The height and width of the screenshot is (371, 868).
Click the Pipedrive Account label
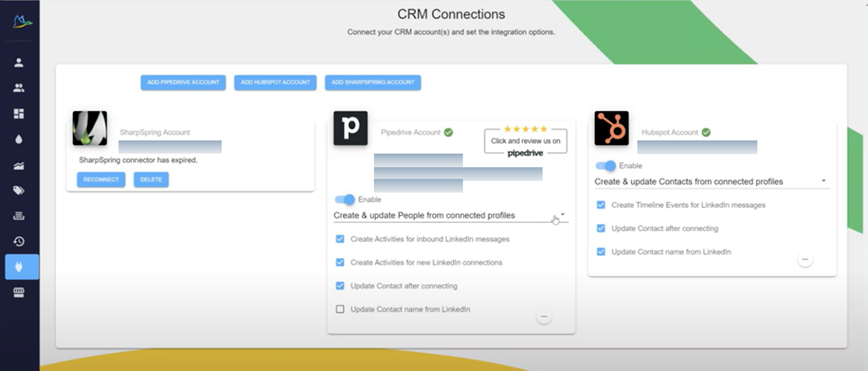pos(411,133)
